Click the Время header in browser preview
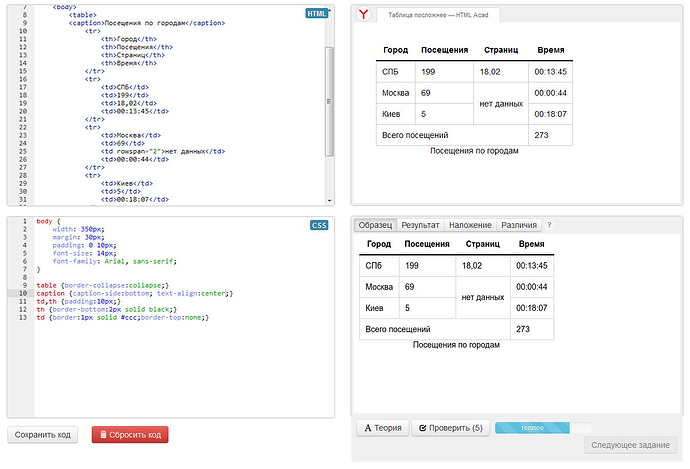 pyautogui.click(x=551, y=50)
